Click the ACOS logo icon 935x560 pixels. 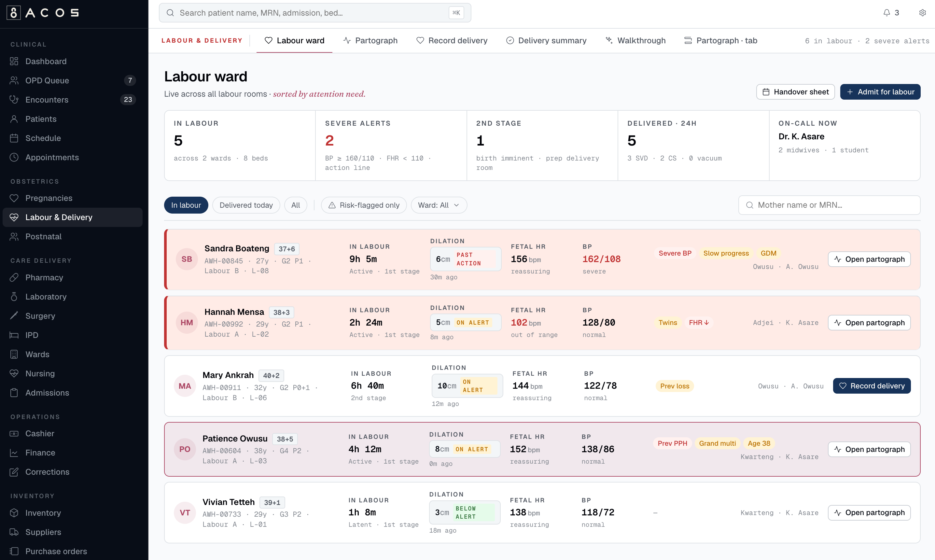(x=14, y=13)
